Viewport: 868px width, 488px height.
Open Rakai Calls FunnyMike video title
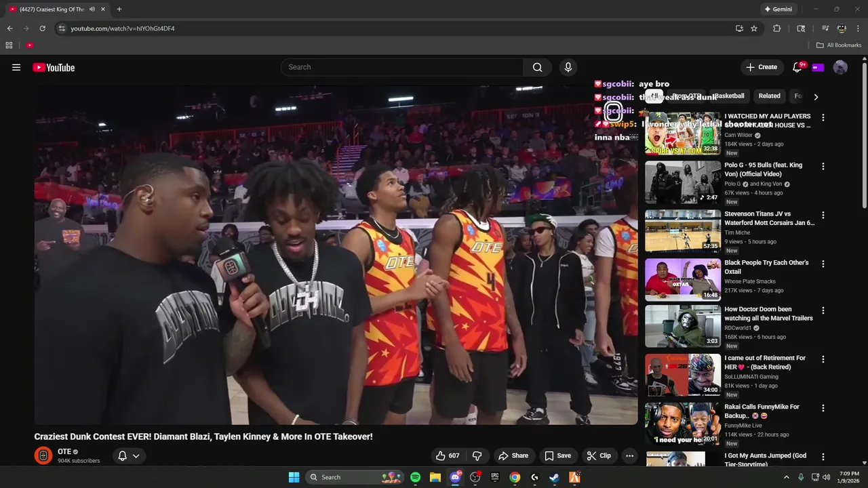click(x=762, y=411)
